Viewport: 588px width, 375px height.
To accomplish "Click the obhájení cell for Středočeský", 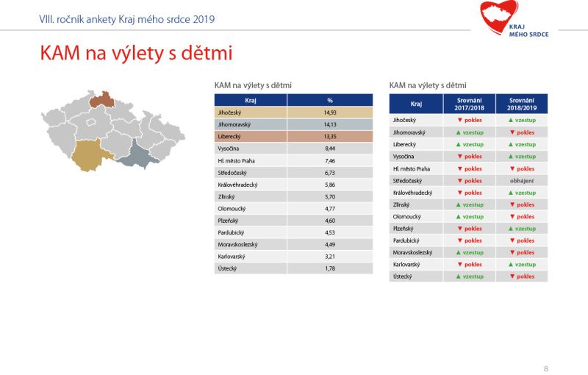I will click(x=522, y=181).
